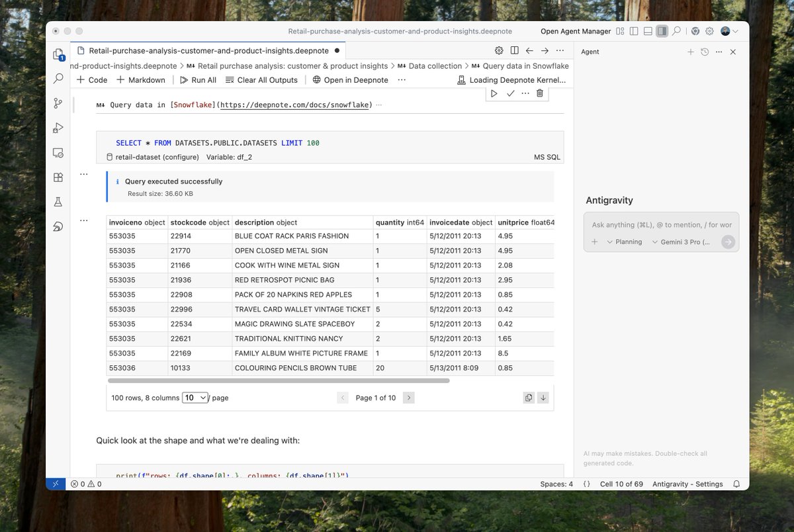Open the Search view in activity bar
Image resolution: width=794 pixels, height=532 pixels.
coord(58,79)
